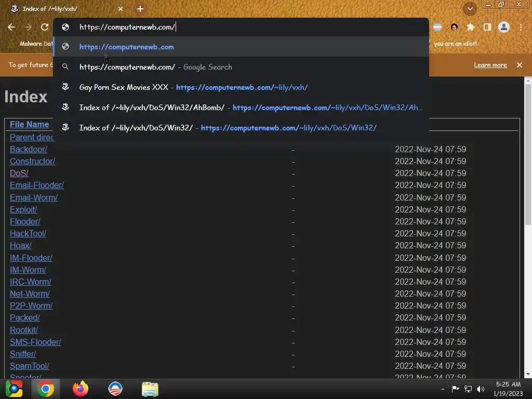This screenshot has height=399, width=532.
Task: Click the Action Center flag icon
Action: click(455, 389)
